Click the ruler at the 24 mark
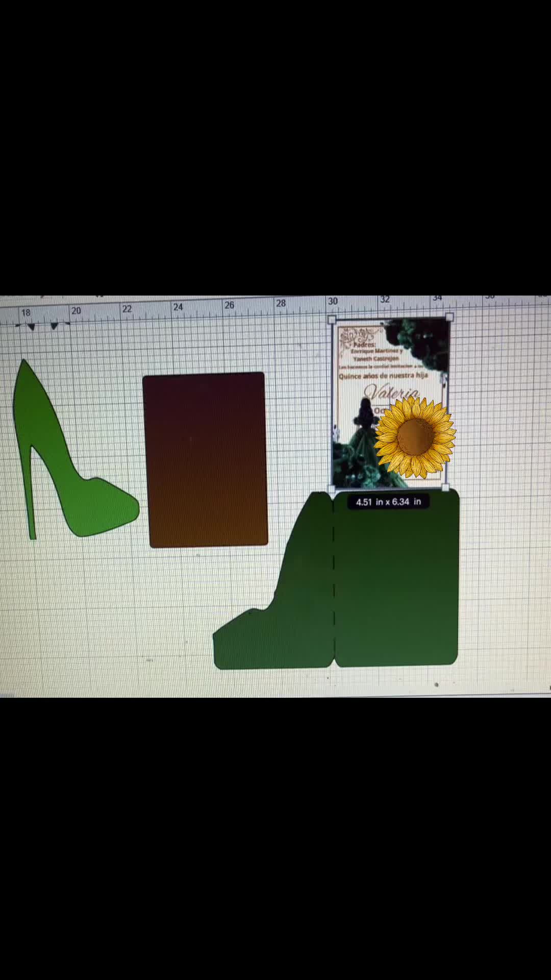 click(178, 307)
